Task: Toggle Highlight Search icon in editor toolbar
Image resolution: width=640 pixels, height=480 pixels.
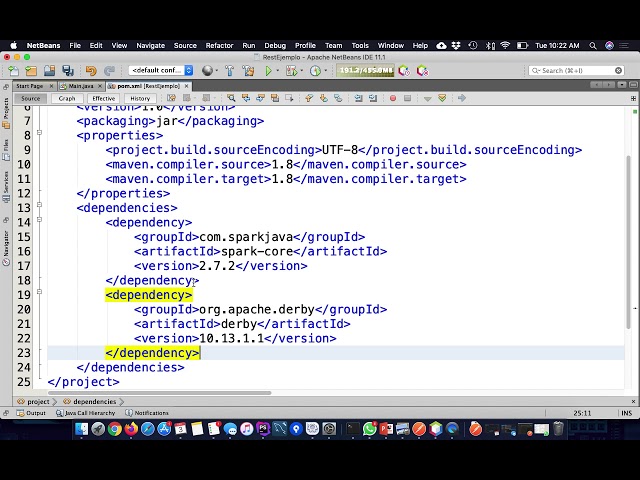Action: (275, 98)
